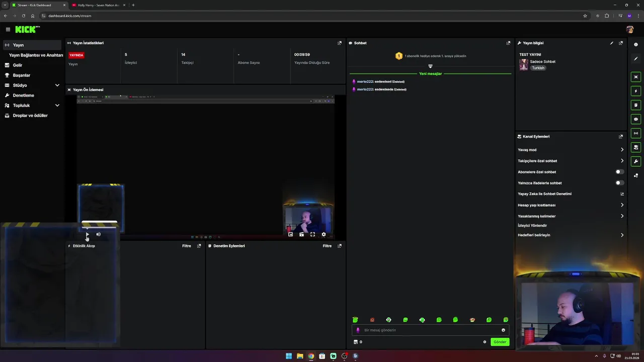The height and width of the screenshot is (362, 644).
Task: Pop out the Yayın İstatistikleri panel
Action: [x=340, y=43]
